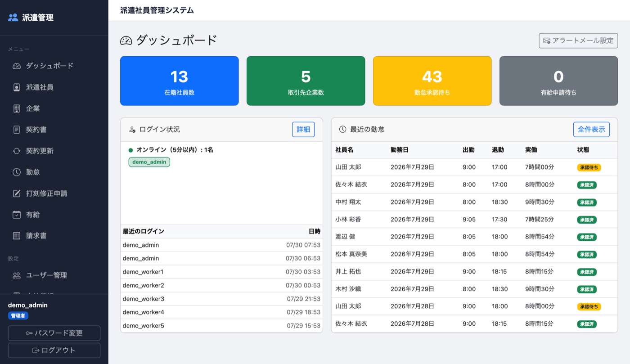This screenshot has height=364, width=630.
Task: Click the person icon beside ログイン状況
Action: 132,130
